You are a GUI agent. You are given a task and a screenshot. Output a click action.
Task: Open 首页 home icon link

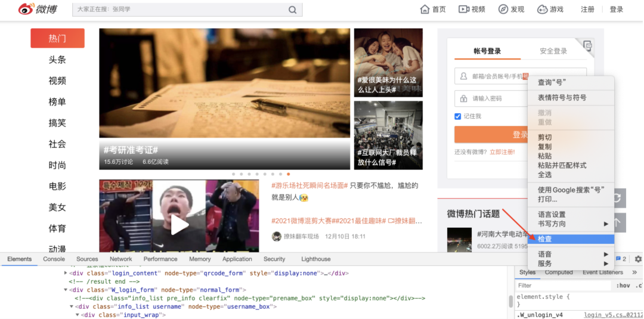pyautogui.click(x=433, y=10)
